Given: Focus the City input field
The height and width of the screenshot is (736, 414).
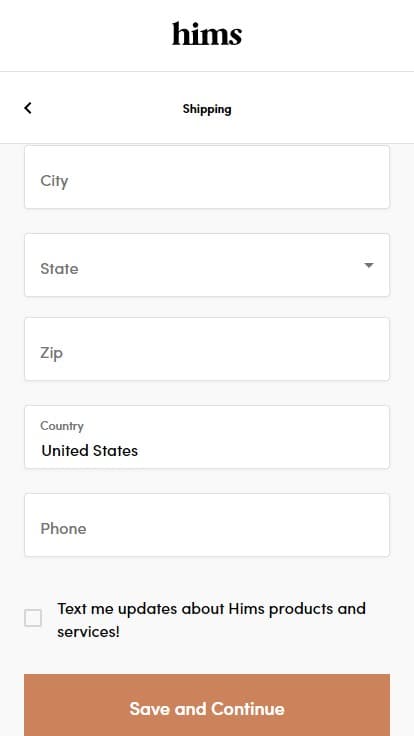Looking at the screenshot, I should pyautogui.click(x=207, y=177).
